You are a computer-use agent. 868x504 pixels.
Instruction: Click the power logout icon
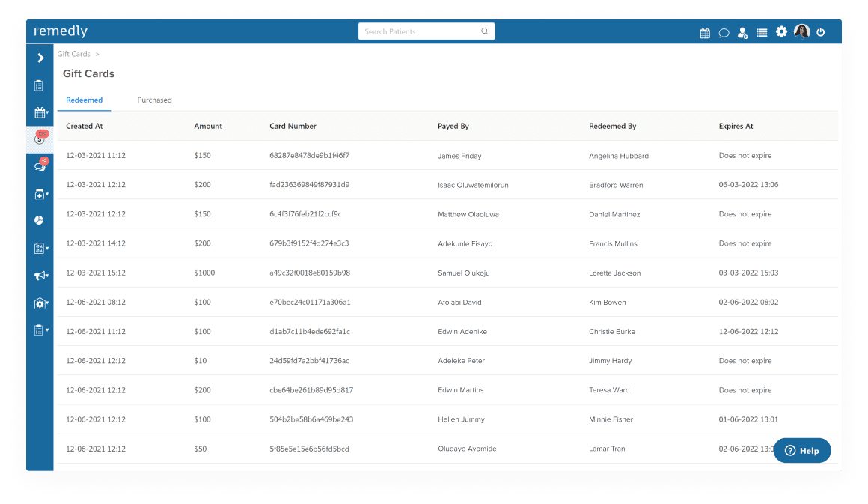point(820,32)
